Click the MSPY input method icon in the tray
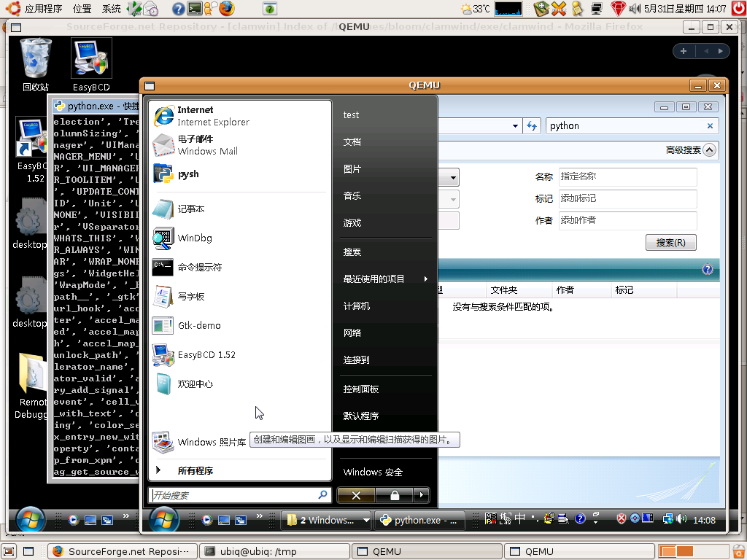 tap(491, 518)
